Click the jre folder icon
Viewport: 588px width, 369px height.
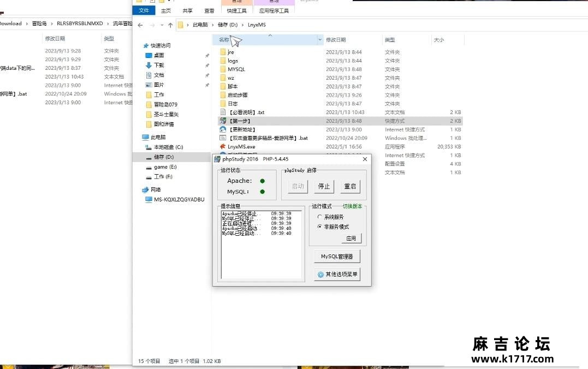(x=223, y=52)
